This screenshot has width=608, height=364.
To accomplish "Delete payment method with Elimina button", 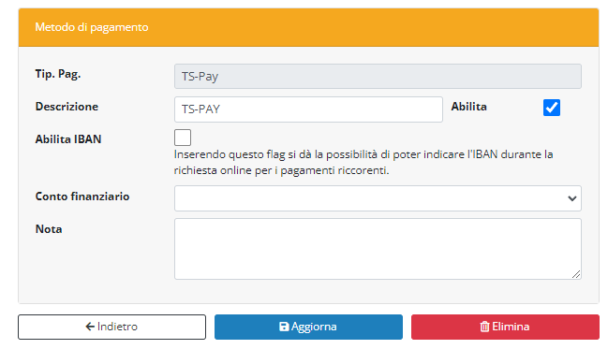I will [505, 327].
